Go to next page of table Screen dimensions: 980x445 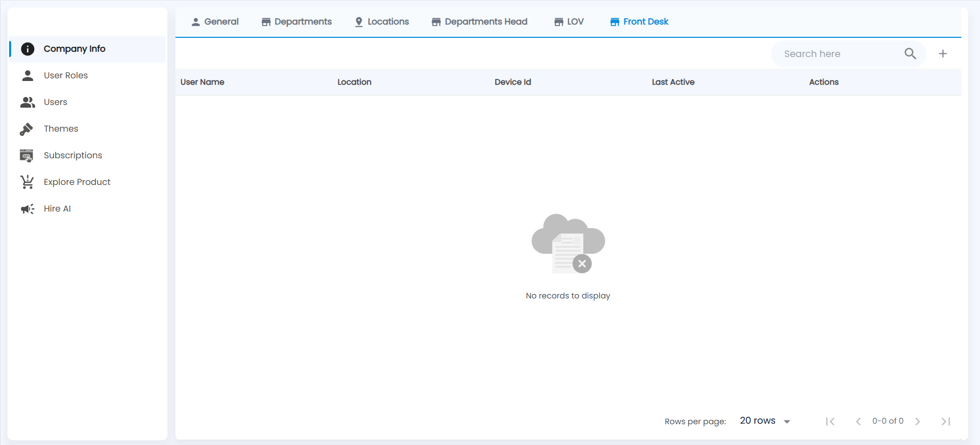pyautogui.click(x=918, y=422)
